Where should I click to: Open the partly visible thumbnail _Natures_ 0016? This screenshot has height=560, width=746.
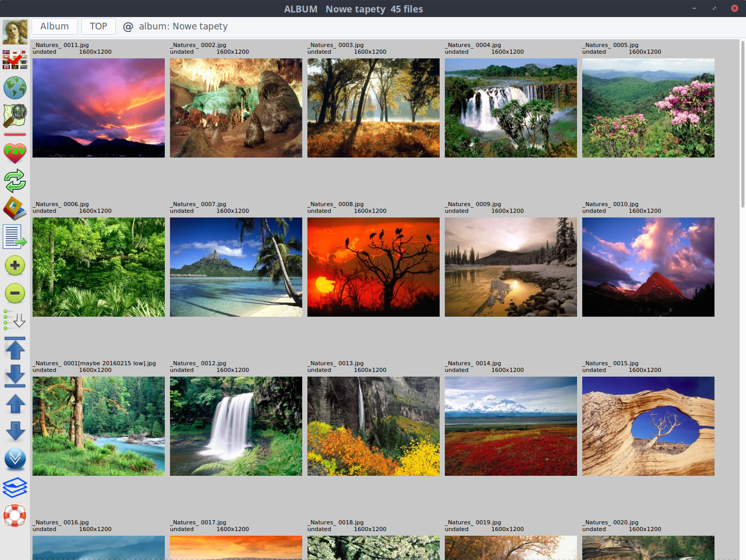[99, 548]
